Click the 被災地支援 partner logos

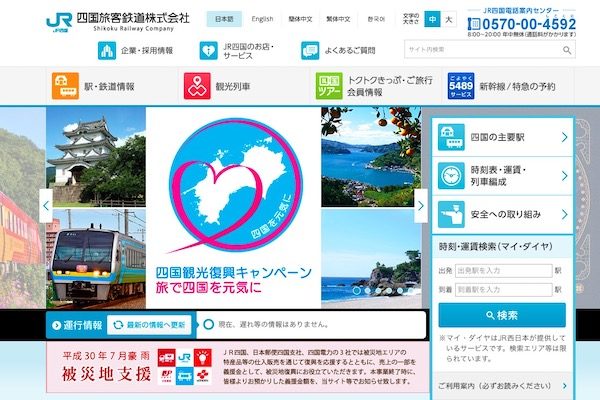[184, 366]
